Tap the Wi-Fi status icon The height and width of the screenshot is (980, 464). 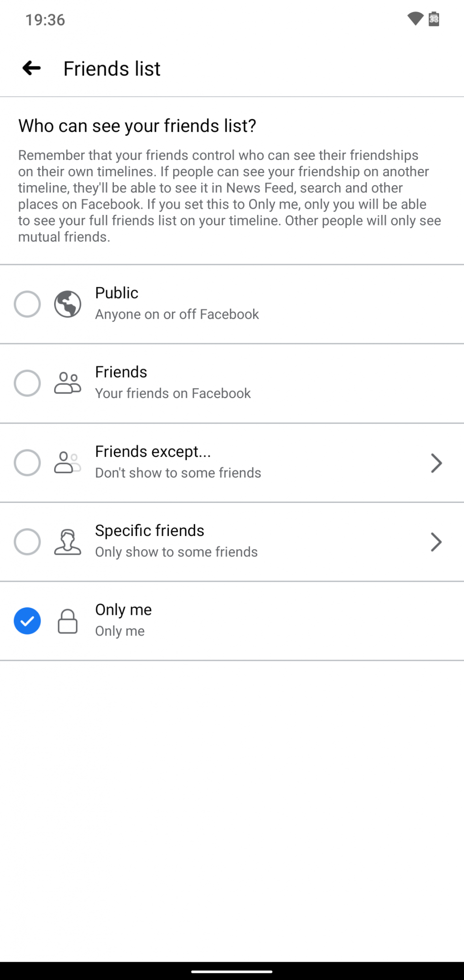click(x=415, y=19)
